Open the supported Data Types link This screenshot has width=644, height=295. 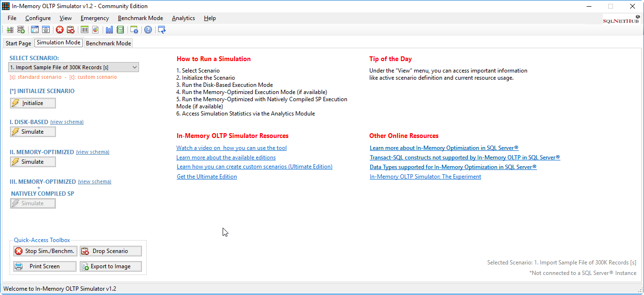point(453,167)
